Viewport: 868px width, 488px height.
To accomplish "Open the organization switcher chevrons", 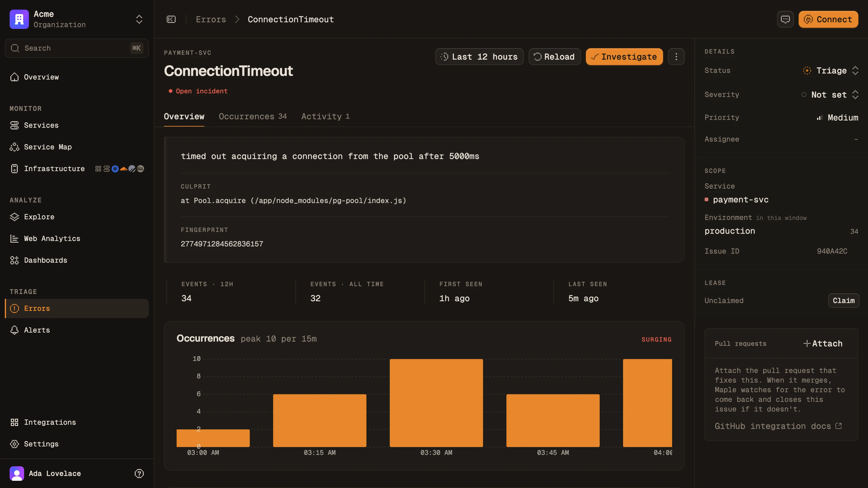I will coord(139,19).
